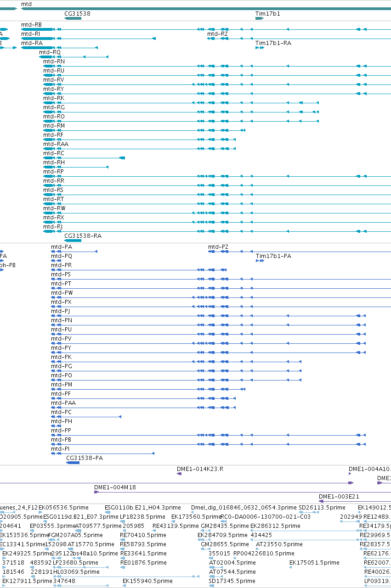Choose transcript label mtd-RT

pos(53,199)
